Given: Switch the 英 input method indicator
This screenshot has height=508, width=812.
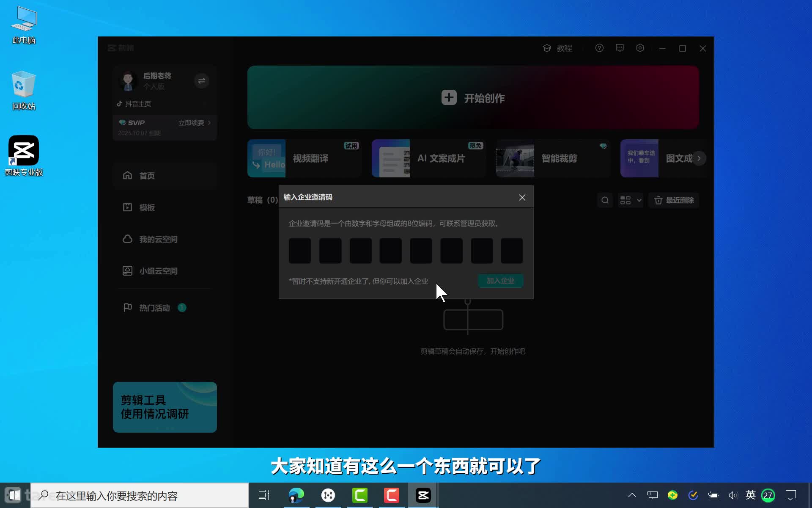Looking at the screenshot, I should (x=751, y=495).
